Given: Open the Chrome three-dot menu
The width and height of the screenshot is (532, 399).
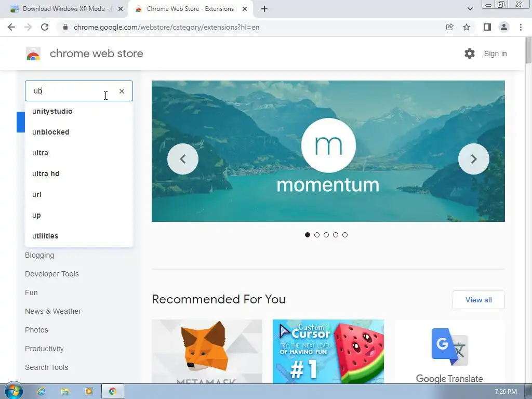Looking at the screenshot, I should (521, 27).
